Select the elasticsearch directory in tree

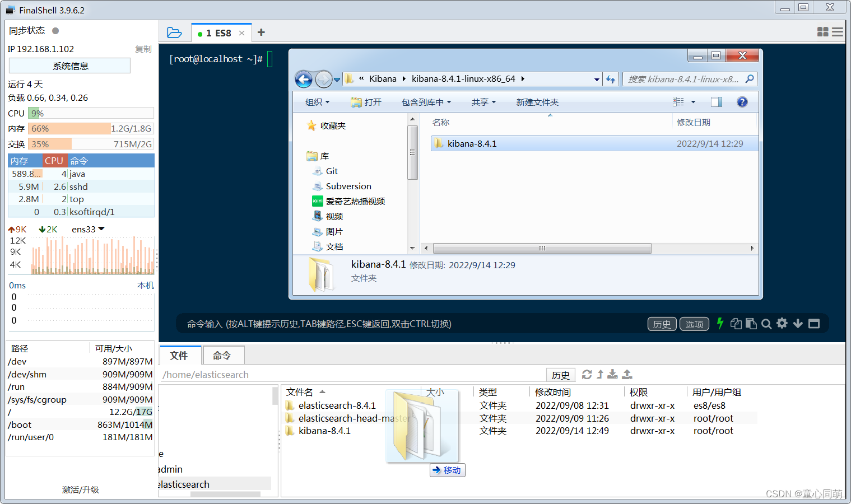point(184,484)
